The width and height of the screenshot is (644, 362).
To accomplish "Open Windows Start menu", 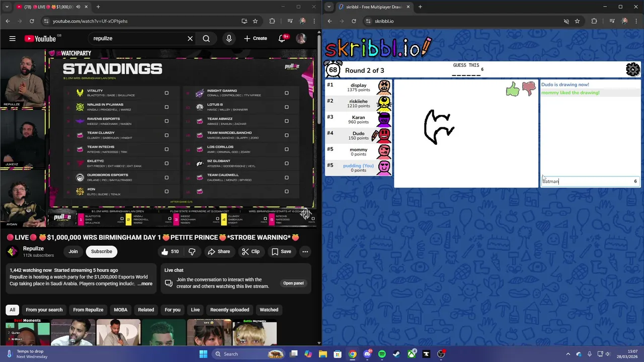I will (203, 354).
